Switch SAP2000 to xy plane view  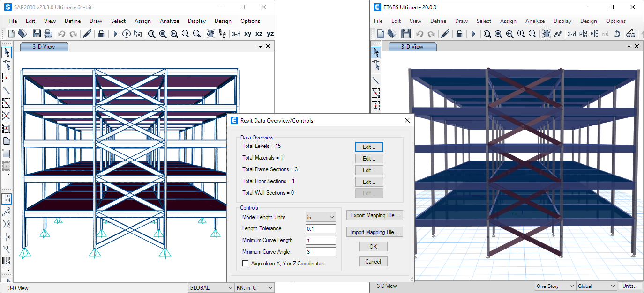click(x=247, y=34)
